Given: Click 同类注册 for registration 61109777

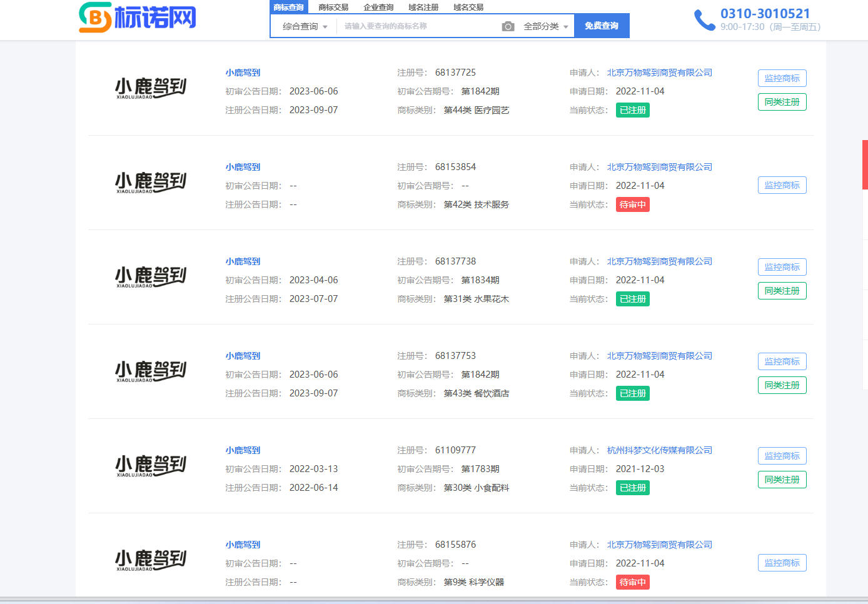Looking at the screenshot, I should click(x=782, y=480).
